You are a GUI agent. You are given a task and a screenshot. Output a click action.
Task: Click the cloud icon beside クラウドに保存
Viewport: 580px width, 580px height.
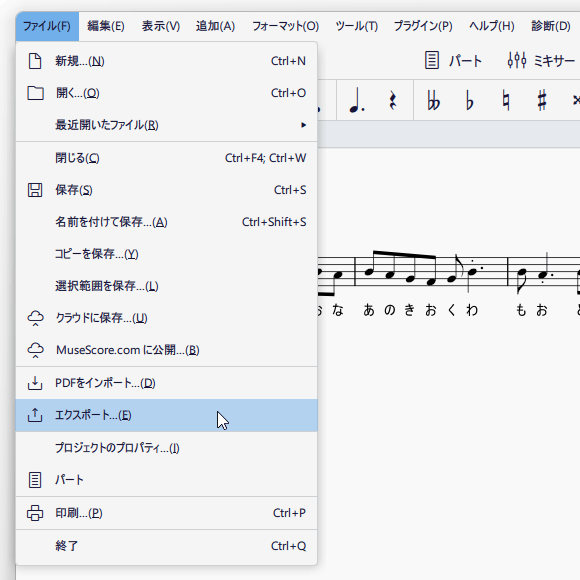click(35, 318)
